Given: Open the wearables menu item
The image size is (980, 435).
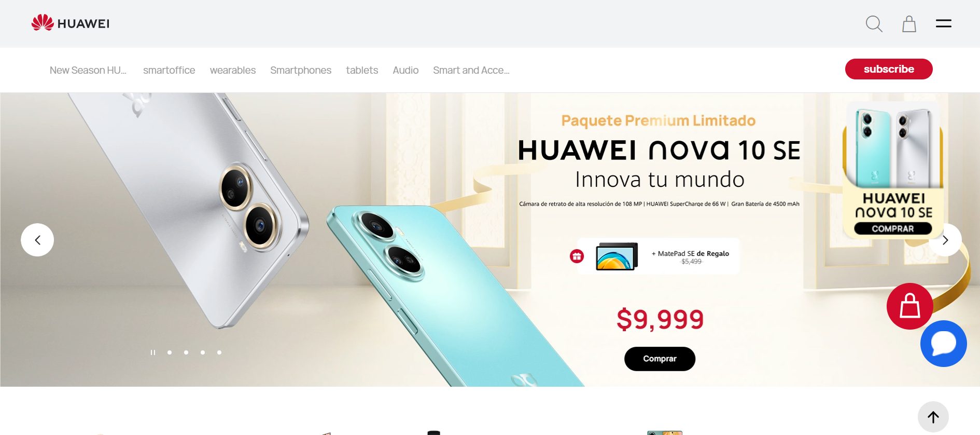Looking at the screenshot, I should click(x=233, y=70).
